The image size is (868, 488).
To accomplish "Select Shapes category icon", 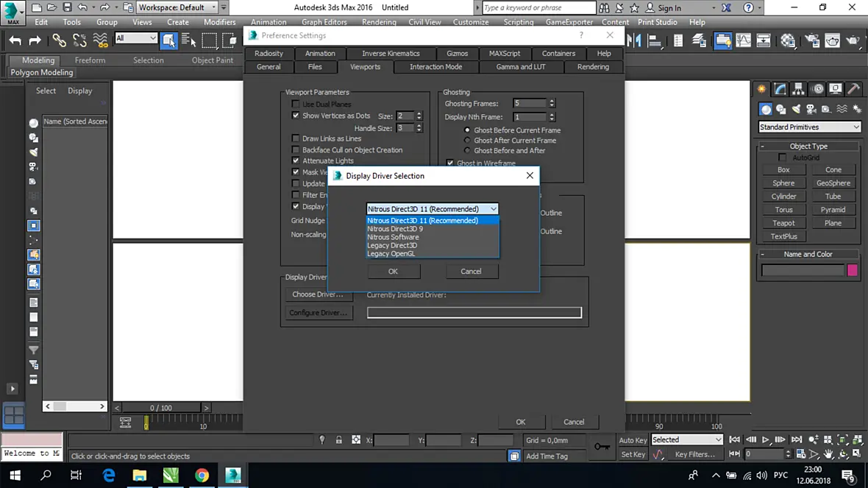I will [x=781, y=109].
